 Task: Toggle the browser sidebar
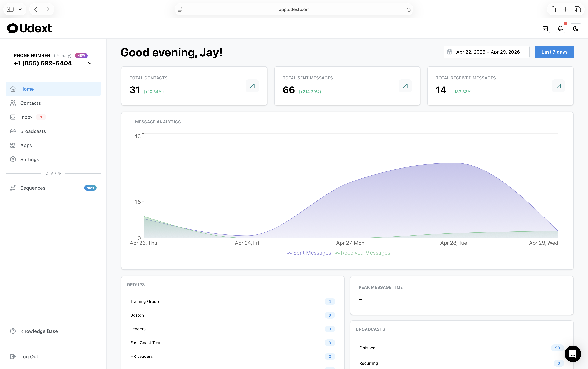pos(10,9)
